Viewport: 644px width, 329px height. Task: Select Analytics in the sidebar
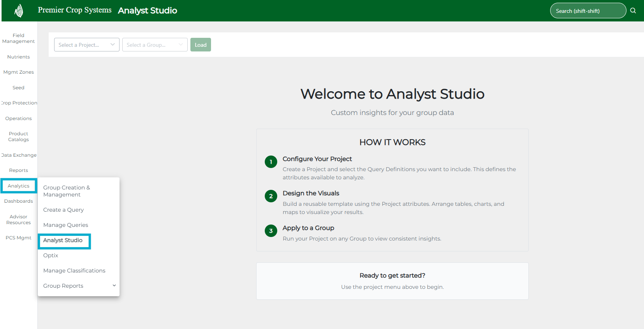[19, 186]
